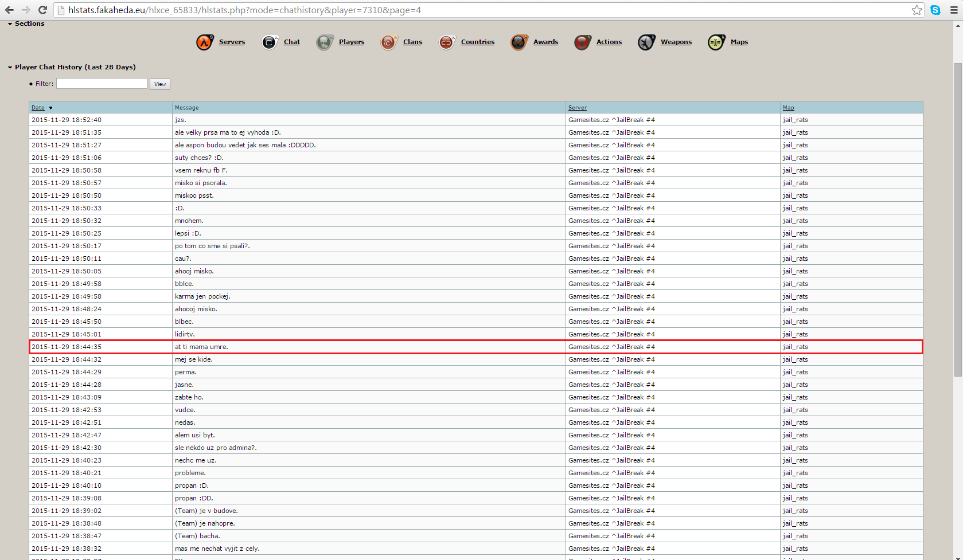This screenshot has height=560, width=963.
Task: Select message 'sle nekdo uz pro admina?.'
Action: 216,448
